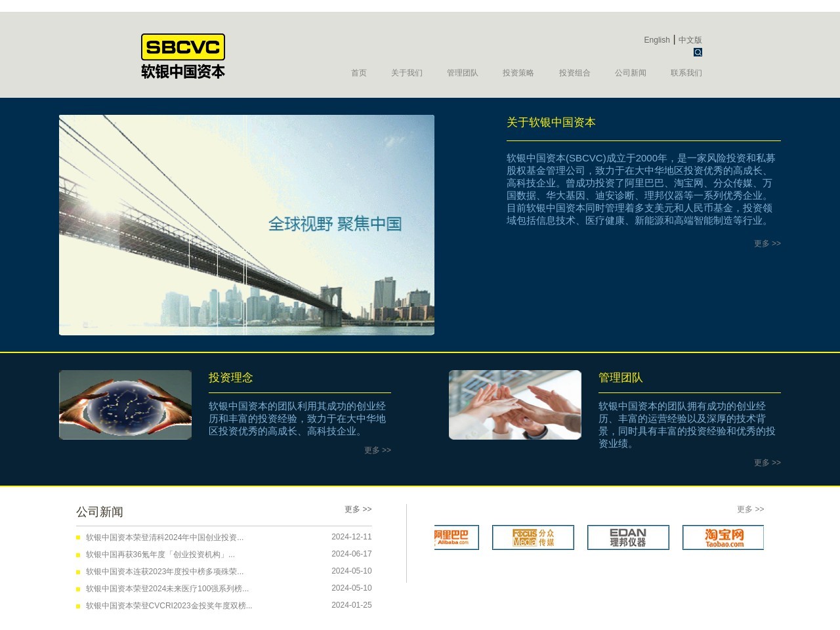Open the 关于我们 menu item
Screen dimensions: 840x630
(407, 73)
